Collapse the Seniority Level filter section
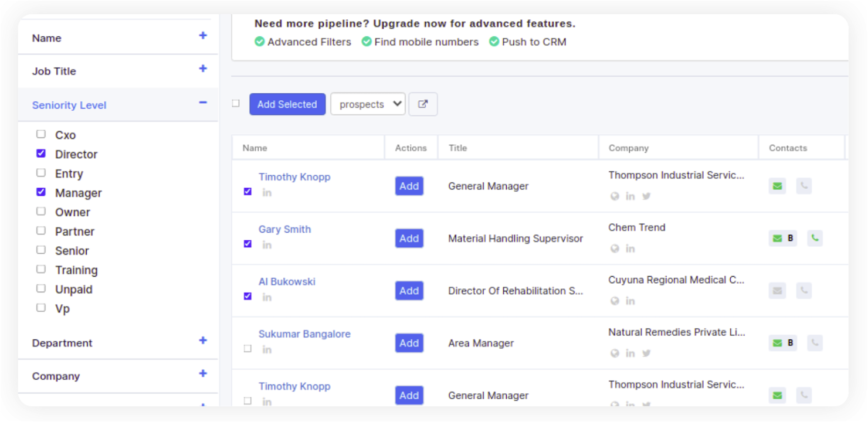This screenshot has height=422, width=868. coord(202,103)
